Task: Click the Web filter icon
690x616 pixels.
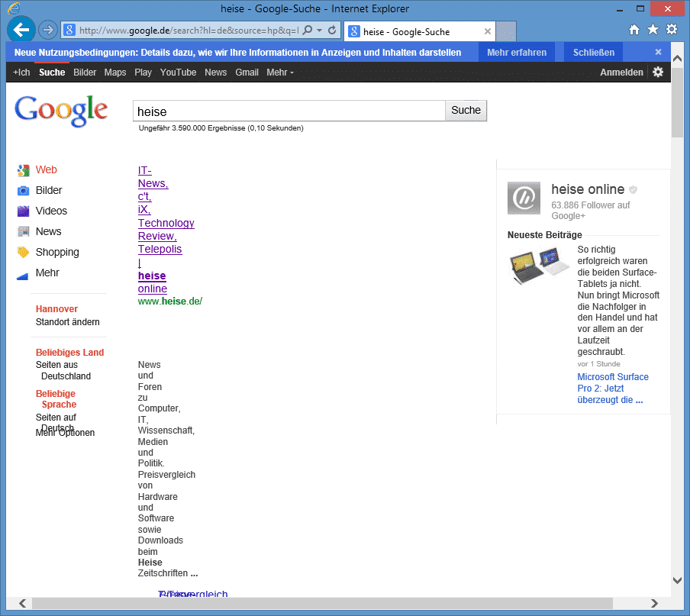Action: point(24,170)
